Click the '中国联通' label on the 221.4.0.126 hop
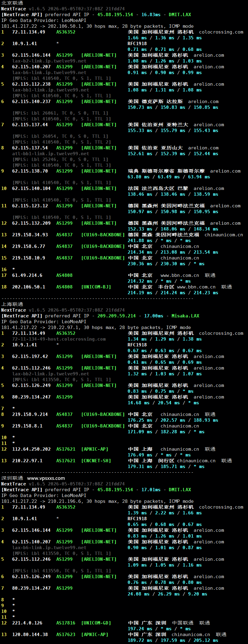This screenshot has height=644, width=248. [183, 623]
